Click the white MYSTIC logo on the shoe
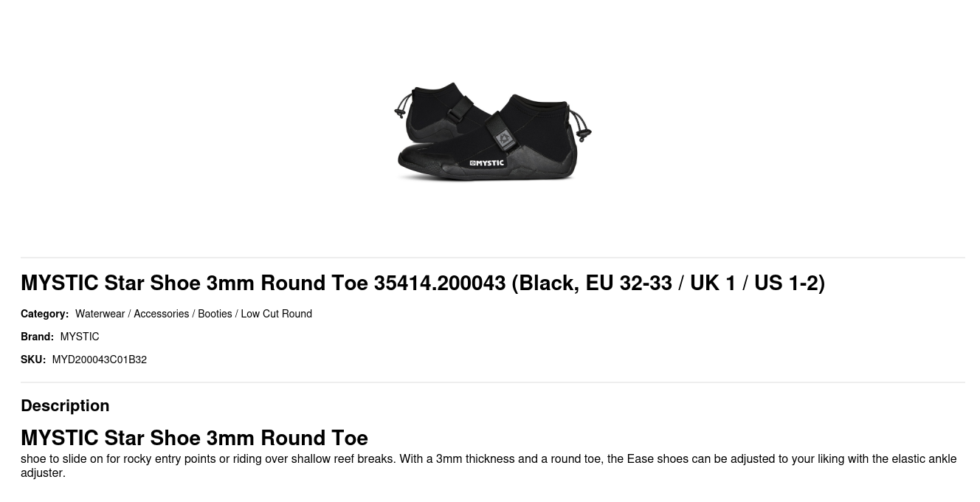The image size is (980, 502). (x=487, y=163)
